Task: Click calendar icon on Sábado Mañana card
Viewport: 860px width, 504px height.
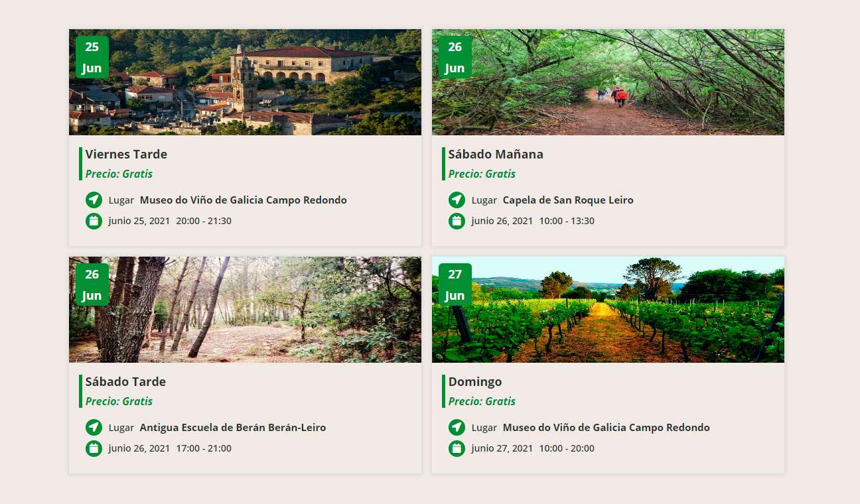Action: coord(457,221)
